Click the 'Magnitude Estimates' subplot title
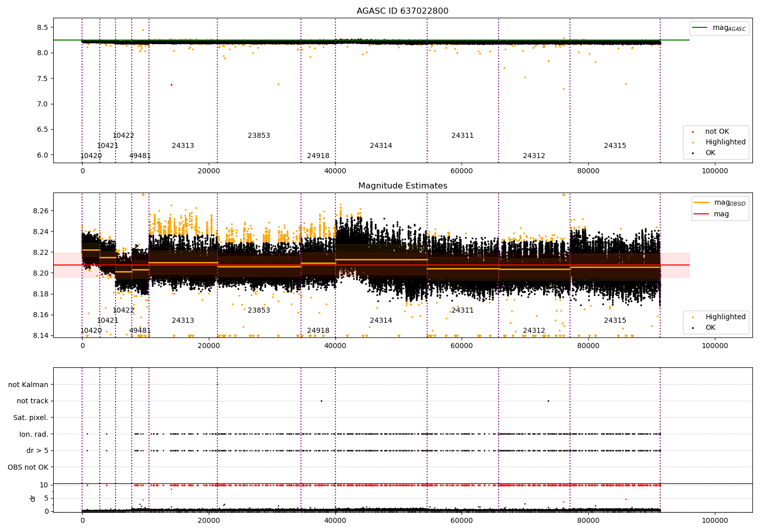The height and width of the screenshot is (532, 760). 402,186
